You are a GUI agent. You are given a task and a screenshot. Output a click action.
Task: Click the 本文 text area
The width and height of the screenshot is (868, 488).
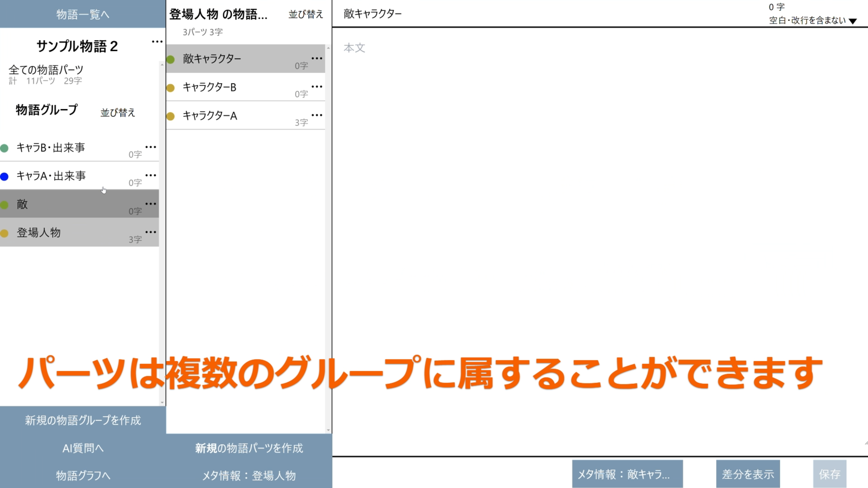pyautogui.click(x=600, y=241)
